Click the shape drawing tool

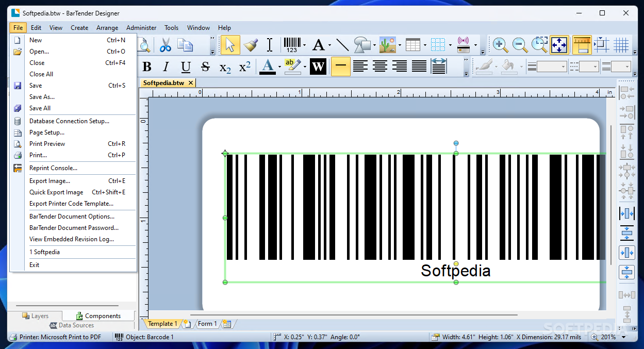point(362,45)
